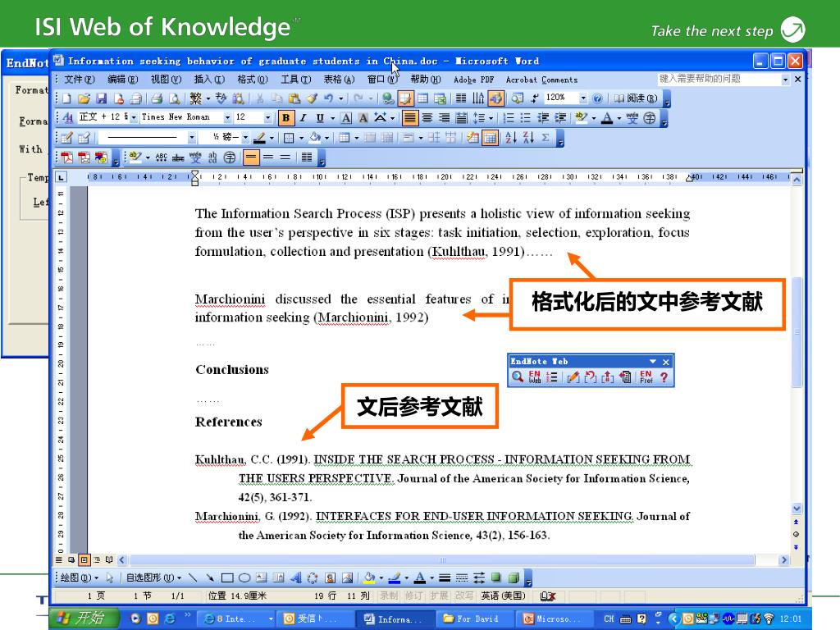
Task: Select the Rectangle shape in drawing toolbar
Action: click(x=227, y=577)
